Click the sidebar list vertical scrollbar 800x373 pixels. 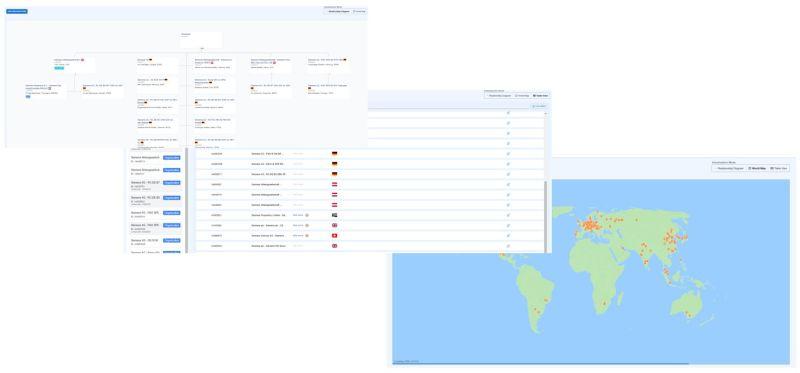click(x=186, y=200)
